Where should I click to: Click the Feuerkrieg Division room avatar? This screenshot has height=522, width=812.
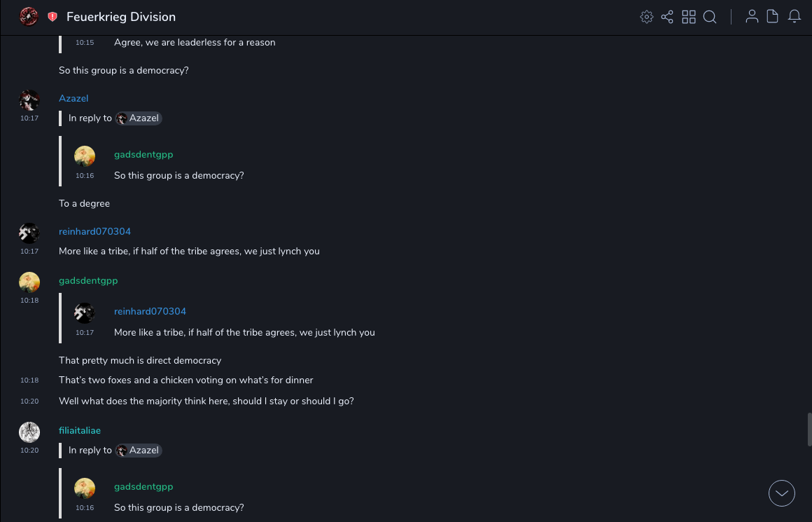coord(29,17)
